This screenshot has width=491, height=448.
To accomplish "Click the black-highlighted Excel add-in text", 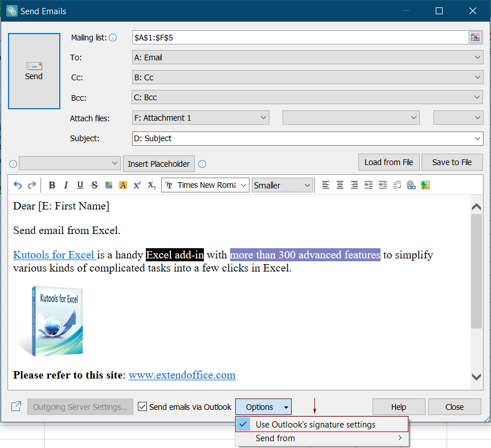I will click(x=175, y=255).
